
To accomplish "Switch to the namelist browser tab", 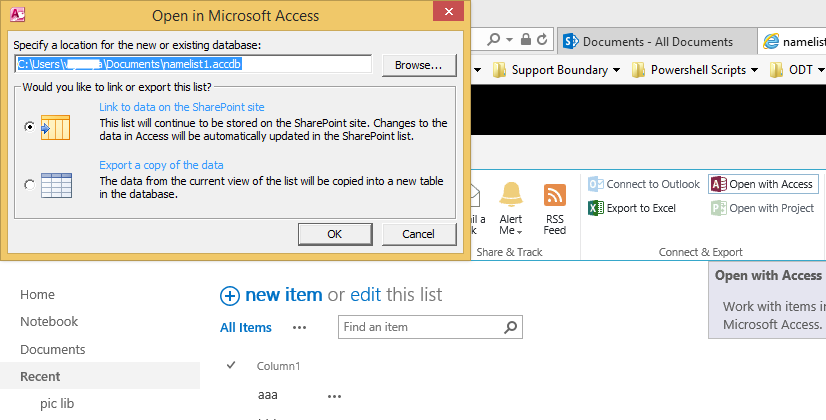I will click(793, 42).
